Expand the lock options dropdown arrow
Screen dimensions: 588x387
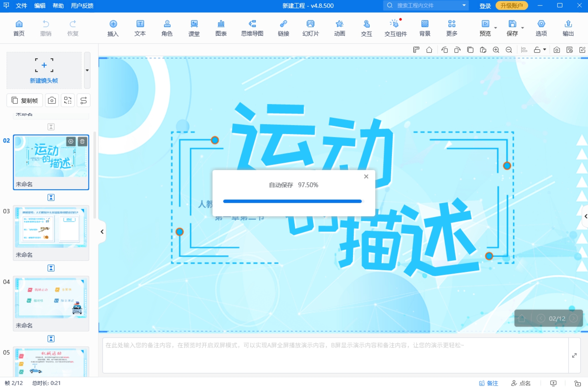(544, 50)
